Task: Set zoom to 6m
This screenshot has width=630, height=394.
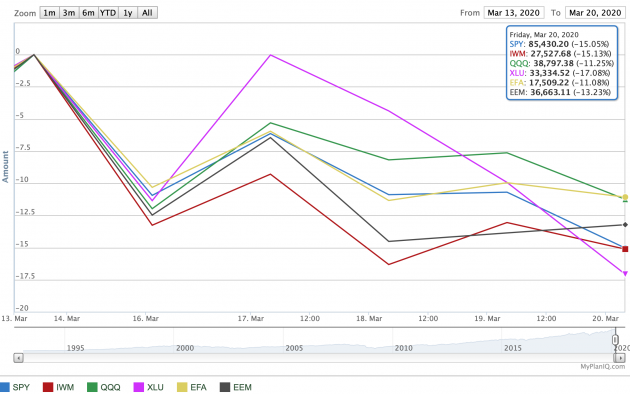Action: pos(88,13)
